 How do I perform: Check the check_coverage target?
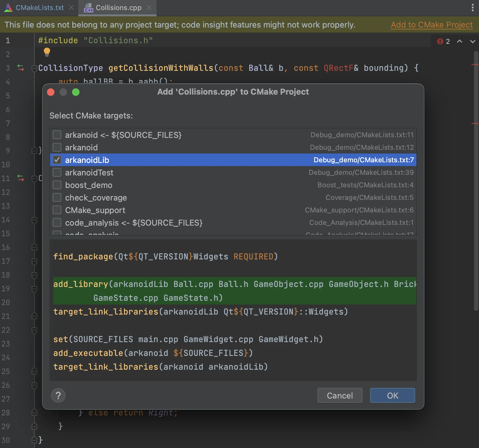pos(57,197)
